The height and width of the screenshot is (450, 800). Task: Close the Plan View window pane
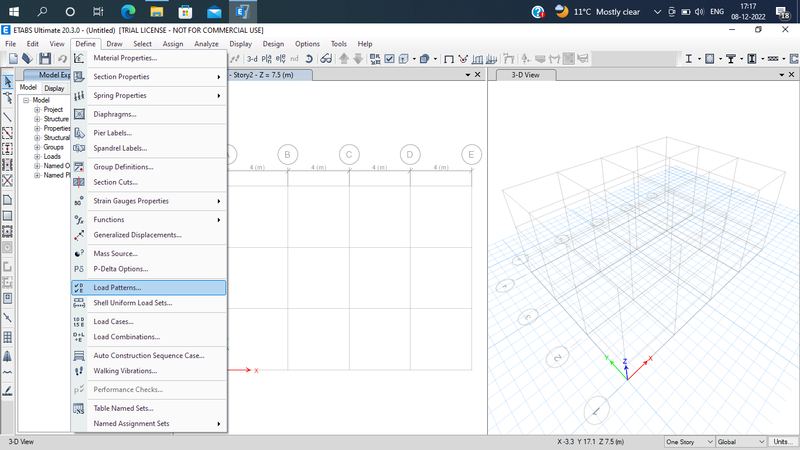[478, 75]
